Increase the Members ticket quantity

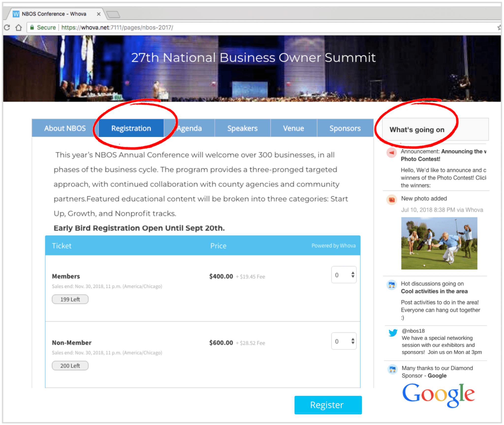click(x=352, y=272)
